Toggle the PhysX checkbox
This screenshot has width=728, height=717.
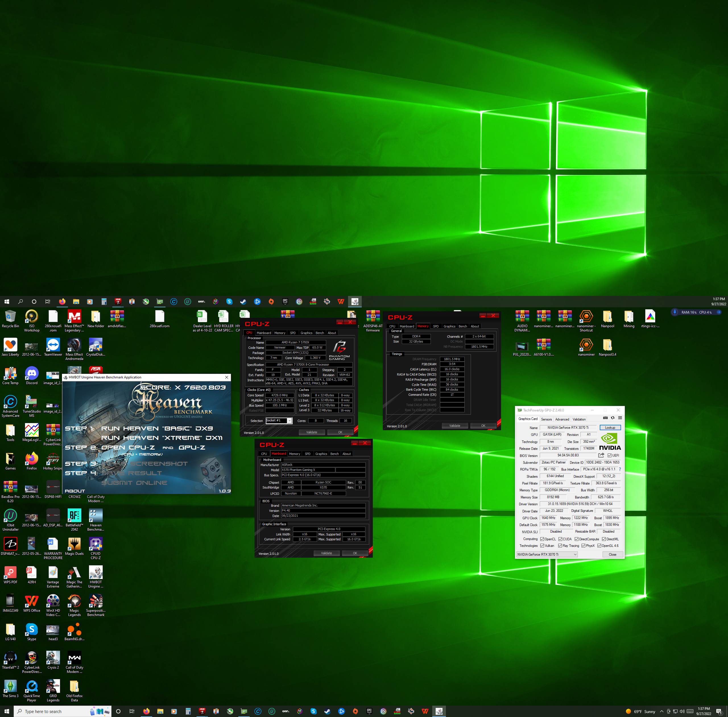tap(584, 546)
